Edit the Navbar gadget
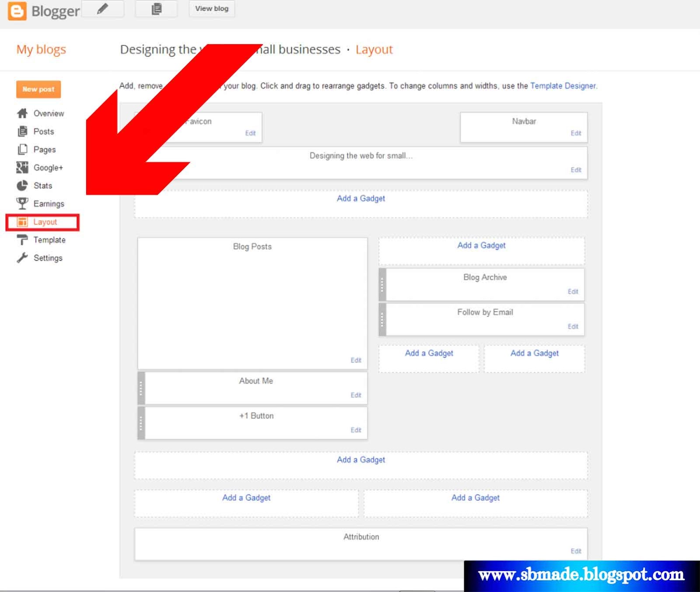 click(x=576, y=133)
